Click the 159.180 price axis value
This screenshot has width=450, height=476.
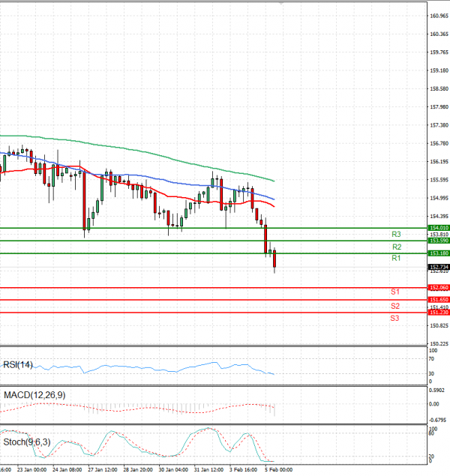tap(439, 70)
